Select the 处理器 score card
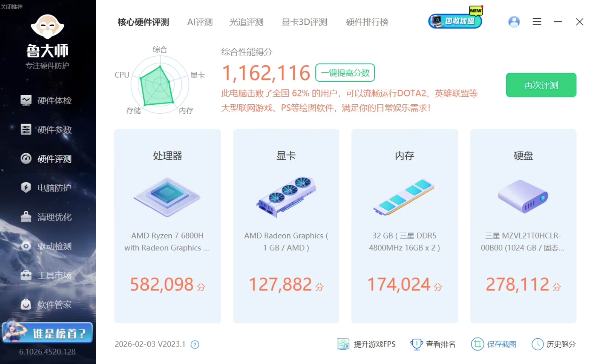Viewport: 595px width, 364px height. tap(167, 226)
